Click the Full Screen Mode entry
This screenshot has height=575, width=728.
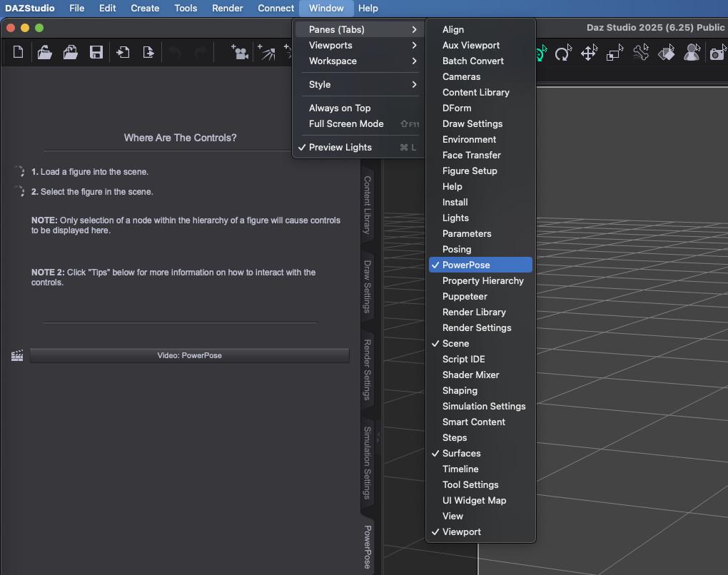tap(346, 123)
